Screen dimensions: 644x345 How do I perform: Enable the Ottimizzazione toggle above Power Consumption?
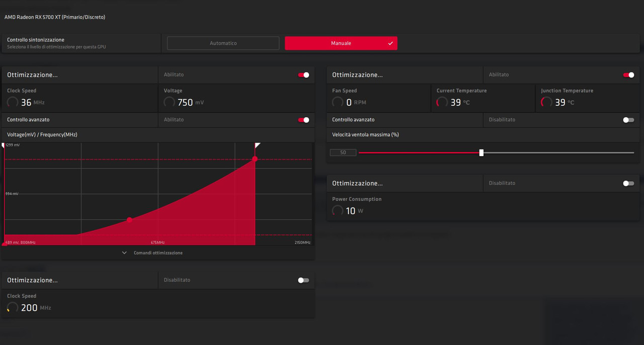tap(628, 183)
